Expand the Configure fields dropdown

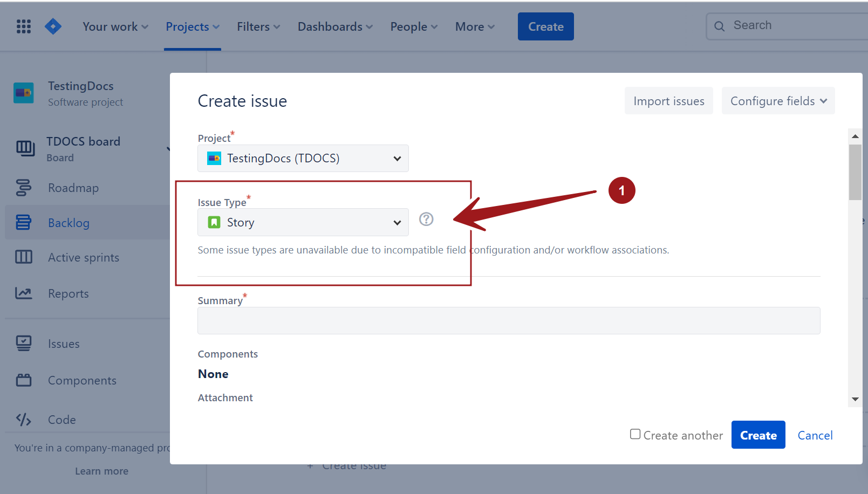[x=778, y=101]
